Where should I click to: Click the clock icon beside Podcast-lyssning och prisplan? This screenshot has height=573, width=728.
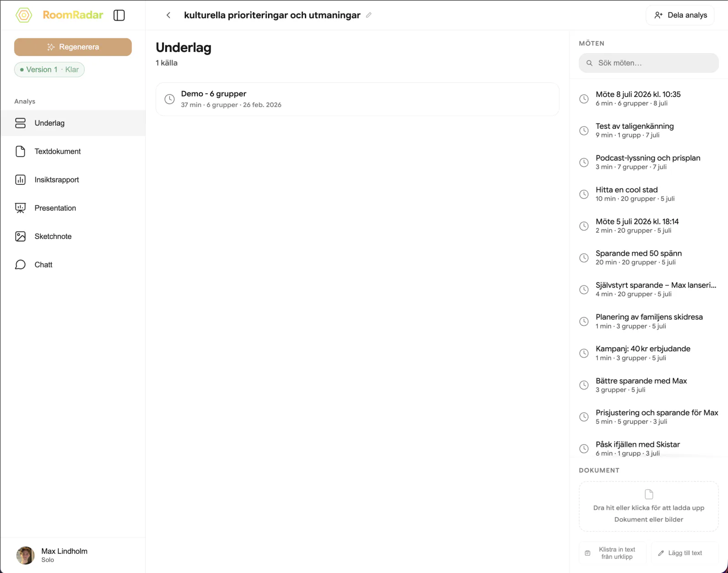pos(584,162)
